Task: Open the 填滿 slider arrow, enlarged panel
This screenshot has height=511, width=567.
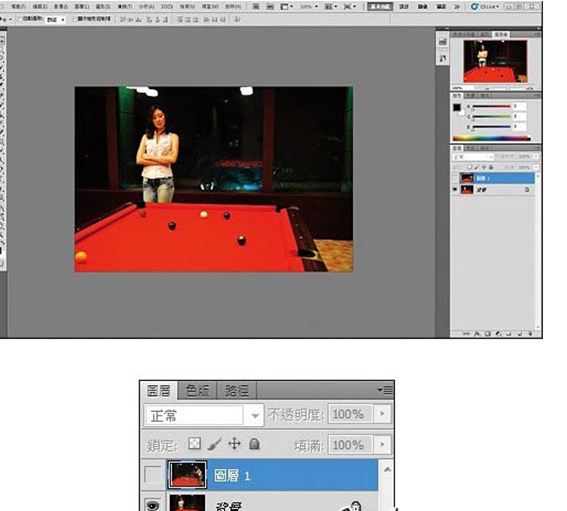Action: tap(383, 445)
